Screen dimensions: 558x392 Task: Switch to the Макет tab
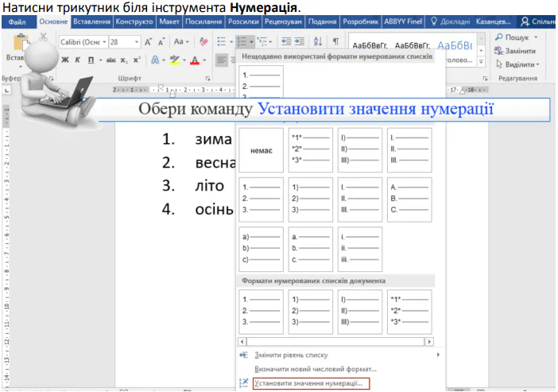click(169, 21)
